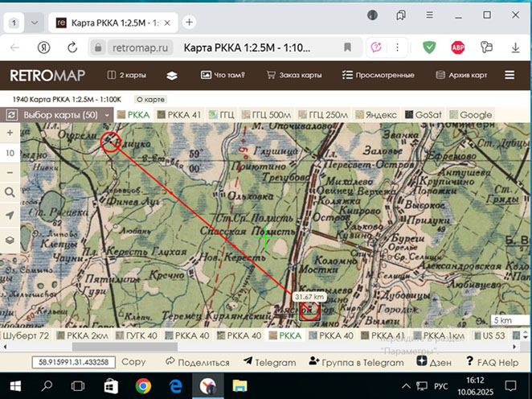
Task: Open File Explorer from taskbar
Action: (x=239, y=386)
